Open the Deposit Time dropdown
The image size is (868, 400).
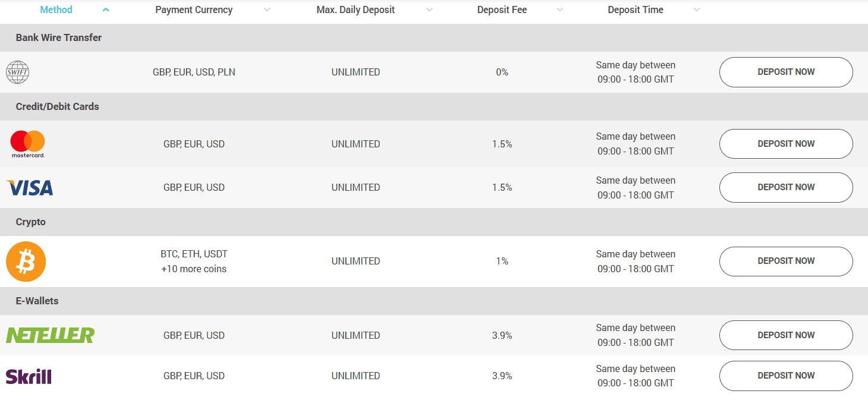pos(696,10)
